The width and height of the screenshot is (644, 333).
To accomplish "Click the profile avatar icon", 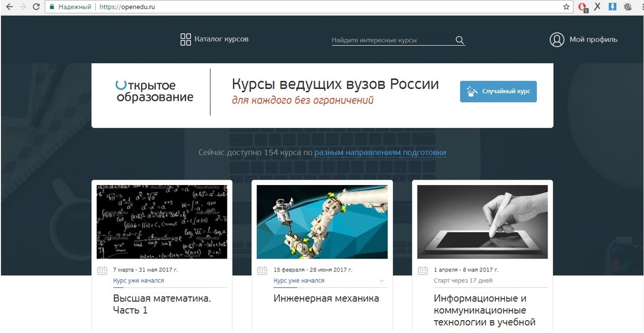I will tap(557, 40).
